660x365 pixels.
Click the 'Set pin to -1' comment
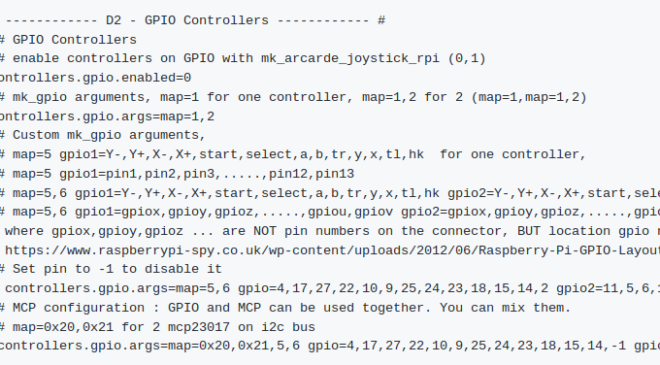(111, 269)
